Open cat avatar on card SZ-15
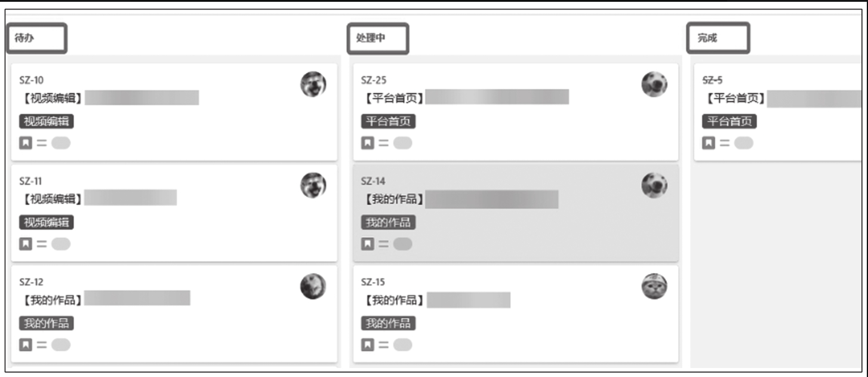 [654, 286]
